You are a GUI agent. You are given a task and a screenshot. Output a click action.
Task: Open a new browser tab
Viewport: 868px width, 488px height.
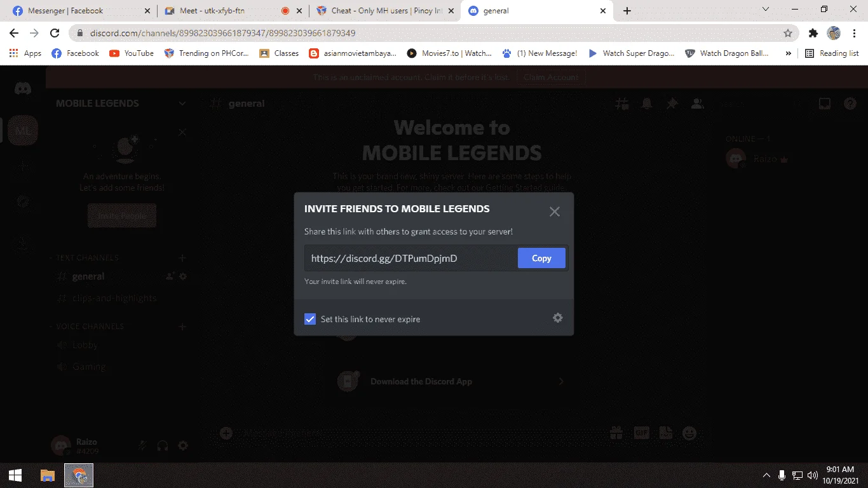(x=627, y=11)
